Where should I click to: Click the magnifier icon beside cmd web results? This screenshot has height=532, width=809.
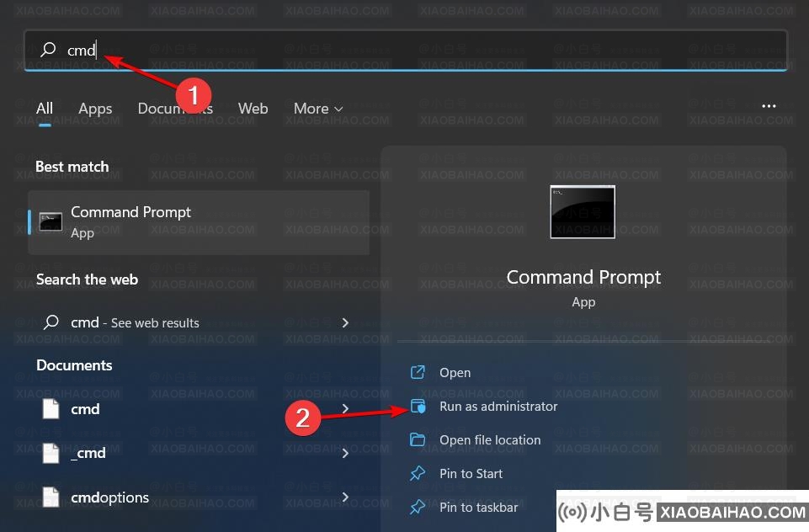coord(51,322)
